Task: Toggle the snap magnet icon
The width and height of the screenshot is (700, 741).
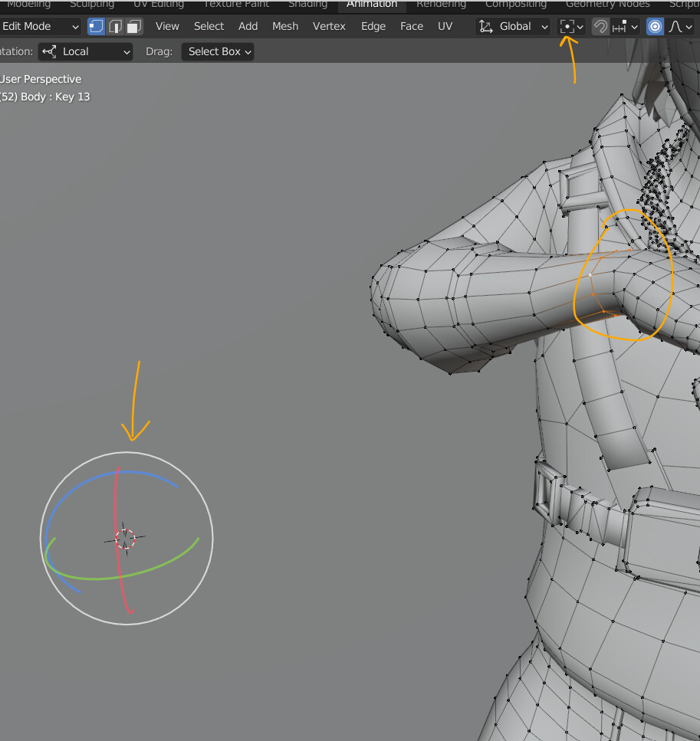Action: click(600, 27)
